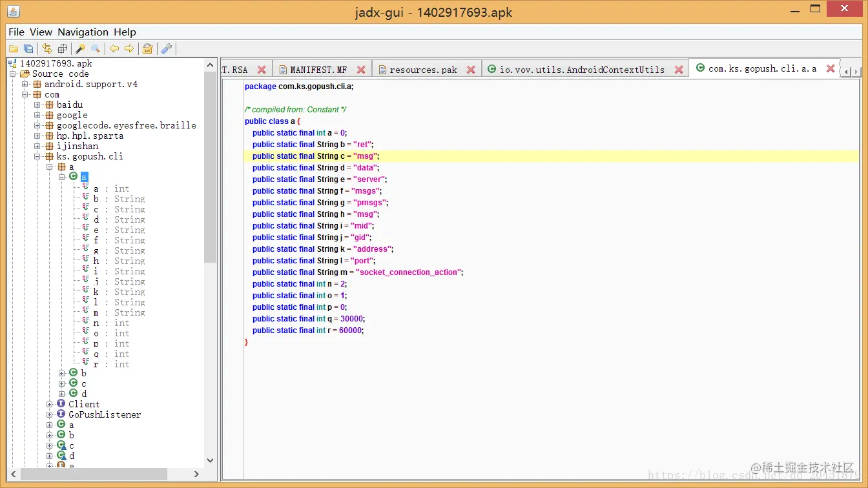The width and height of the screenshot is (868, 488).
Task: Expand the android.support.v4 package
Action: click(x=25, y=85)
